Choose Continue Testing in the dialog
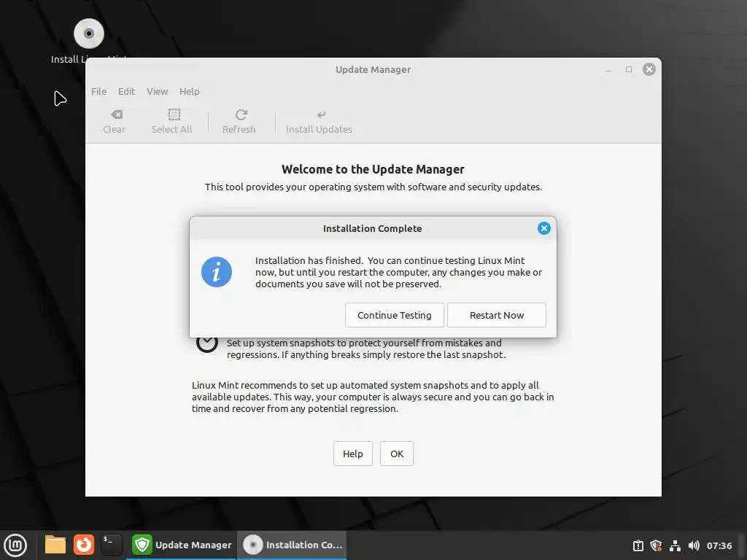The height and width of the screenshot is (560, 747). tap(394, 315)
